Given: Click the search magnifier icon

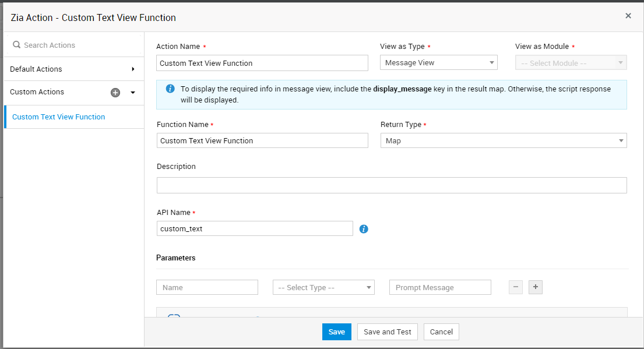Looking at the screenshot, I should point(16,45).
